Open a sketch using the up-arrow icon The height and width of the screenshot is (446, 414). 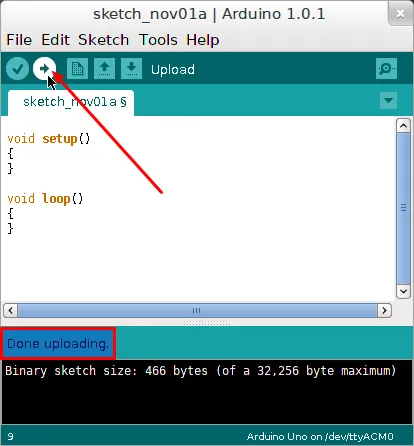(104, 69)
